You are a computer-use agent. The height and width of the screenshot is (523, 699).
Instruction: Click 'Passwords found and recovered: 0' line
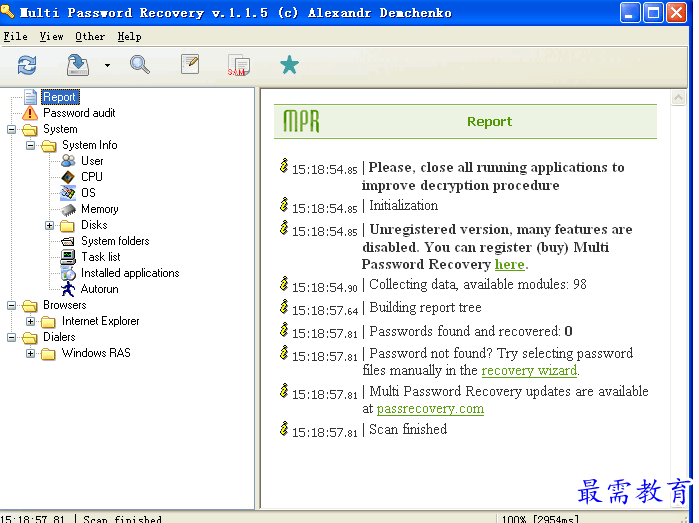(471, 331)
